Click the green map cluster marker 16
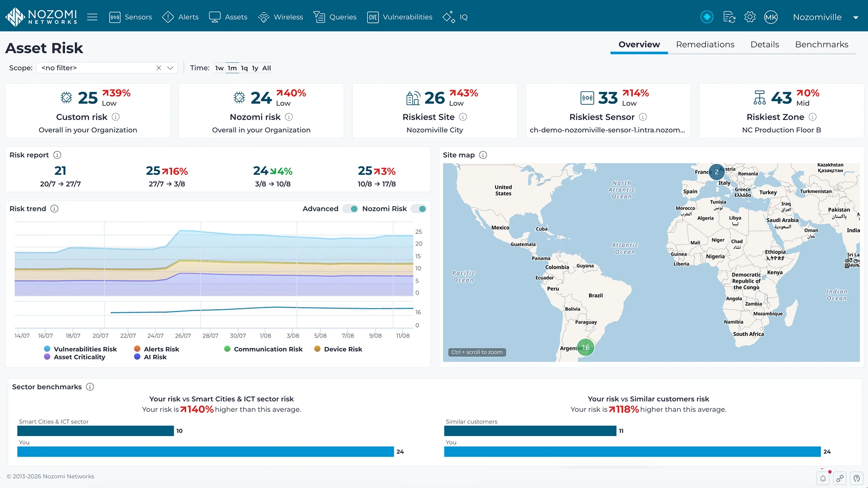This screenshot has width=868, height=488. pos(586,347)
